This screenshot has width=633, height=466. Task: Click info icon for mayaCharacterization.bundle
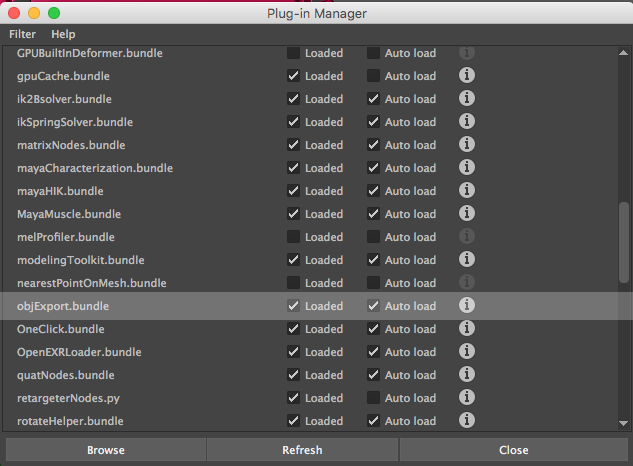coord(467,168)
